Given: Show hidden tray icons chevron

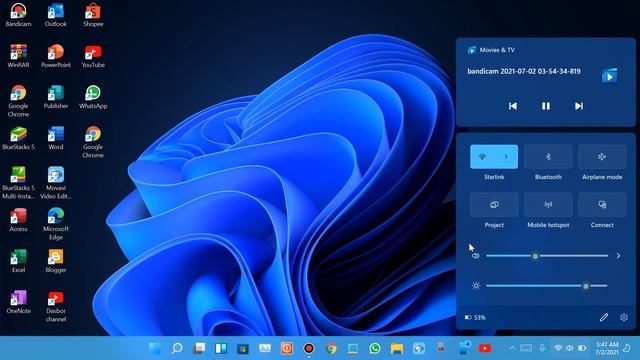Looking at the screenshot, I should 512,348.
